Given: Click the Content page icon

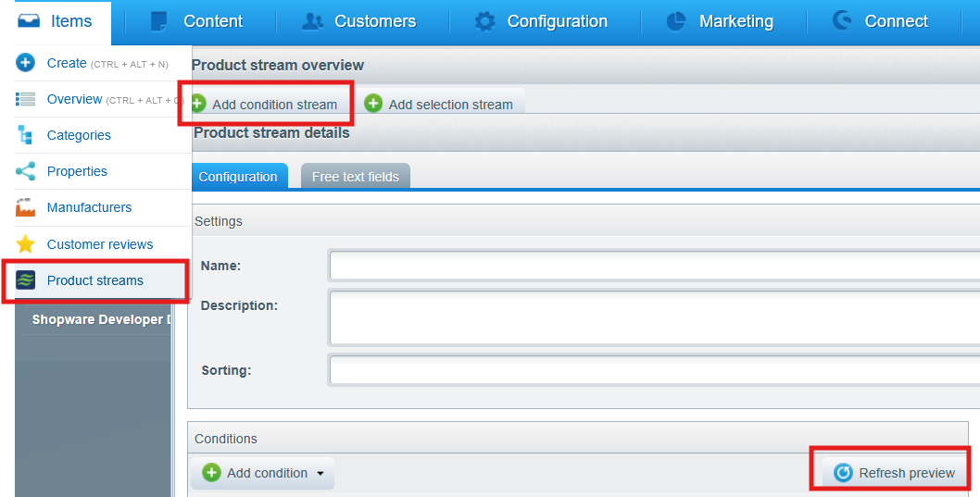Looking at the screenshot, I should (x=158, y=21).
